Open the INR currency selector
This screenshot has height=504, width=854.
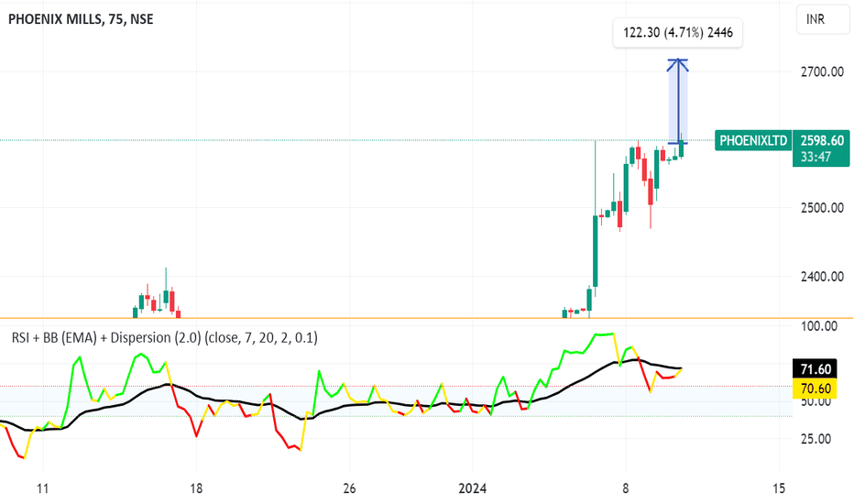[823, 19]
